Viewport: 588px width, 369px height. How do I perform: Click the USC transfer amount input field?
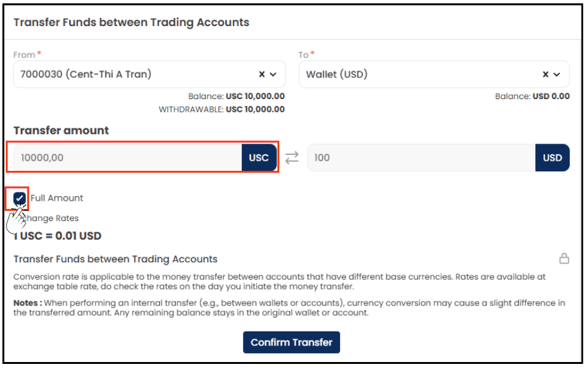(128, 158)
